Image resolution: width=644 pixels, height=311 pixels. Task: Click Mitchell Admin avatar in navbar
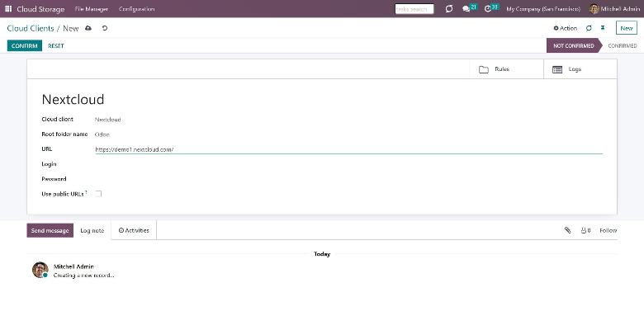pyautogui.click(x=594, y=9)
